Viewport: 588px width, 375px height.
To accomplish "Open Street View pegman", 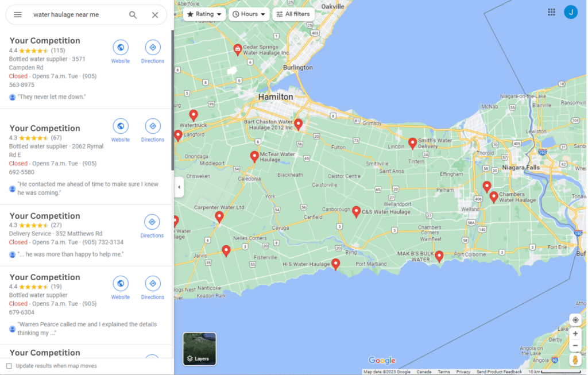I will (x=575, y=360).
